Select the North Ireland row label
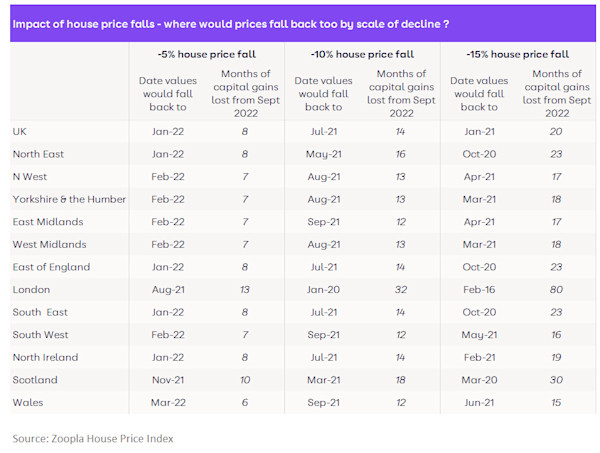The height and width of the screenshot is (453, 600). [46, 357]
